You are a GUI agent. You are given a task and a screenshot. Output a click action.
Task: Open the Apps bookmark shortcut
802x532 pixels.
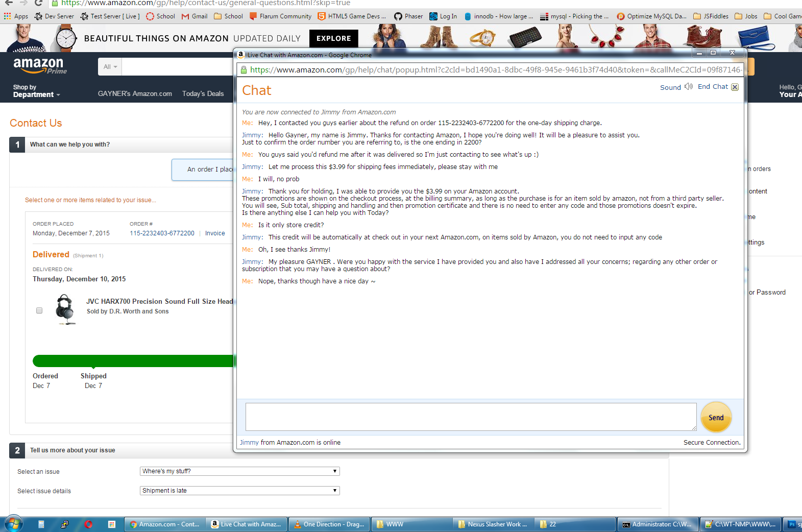[x=16, y=16]
